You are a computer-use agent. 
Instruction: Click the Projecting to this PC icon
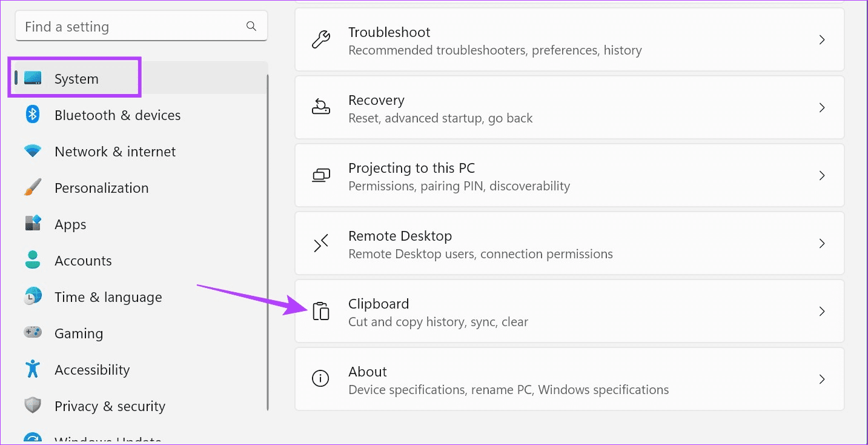[x=320, y=176]
